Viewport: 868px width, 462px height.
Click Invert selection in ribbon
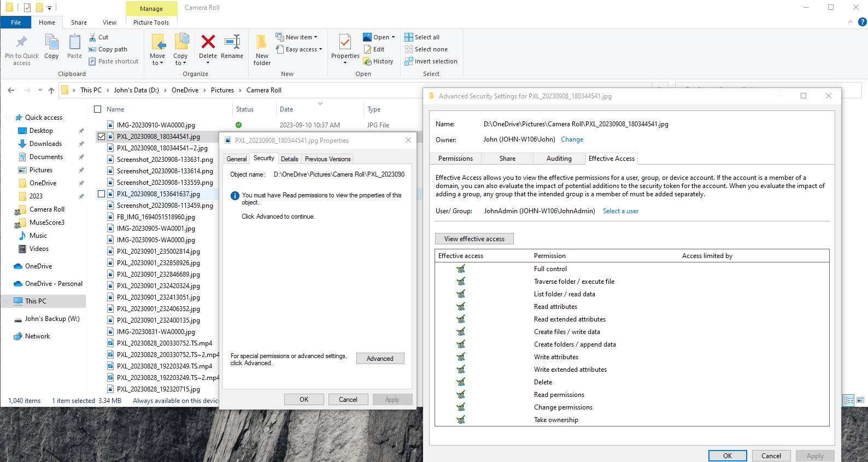tap(431, 61)
